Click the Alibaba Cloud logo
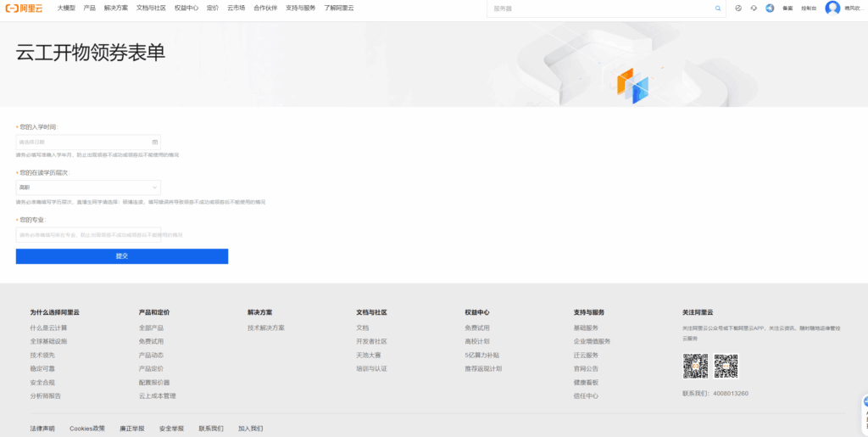 click(24, 8)
